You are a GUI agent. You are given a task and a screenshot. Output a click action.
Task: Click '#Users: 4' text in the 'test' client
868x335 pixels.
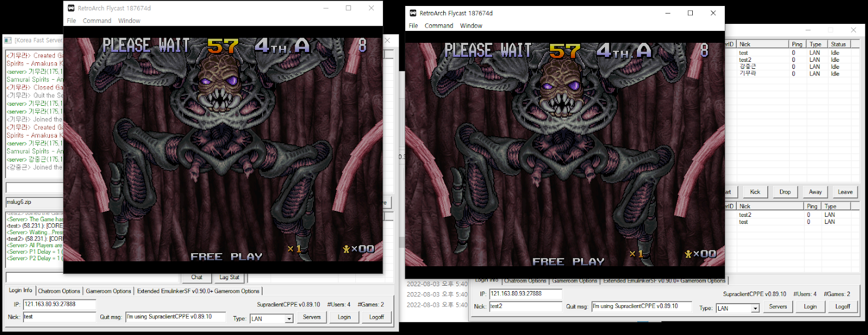[x=339, y=305]
